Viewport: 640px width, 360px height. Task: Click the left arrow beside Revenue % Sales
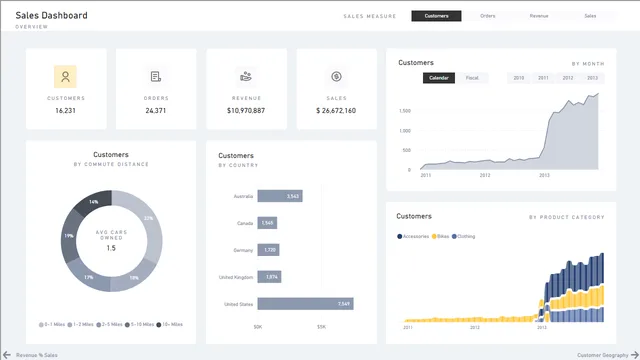[x=7, y=355]
